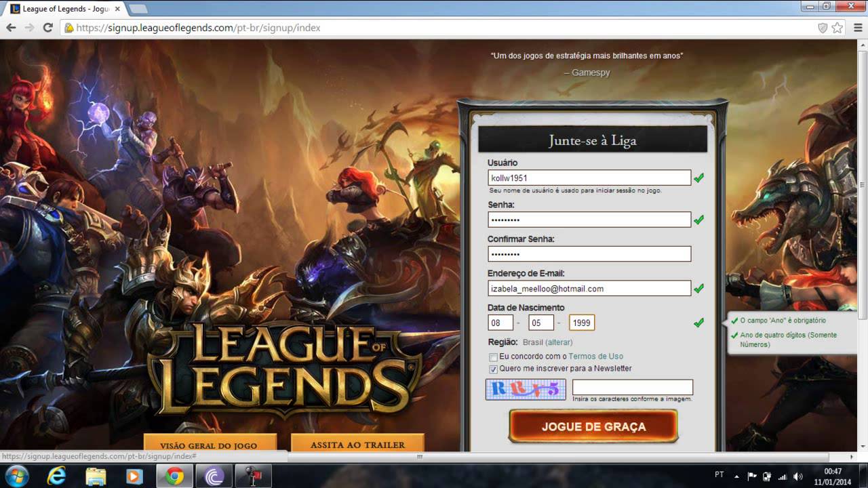Click the captcha image
Viewport: 868px width, 488px height.
coord(526,389)
